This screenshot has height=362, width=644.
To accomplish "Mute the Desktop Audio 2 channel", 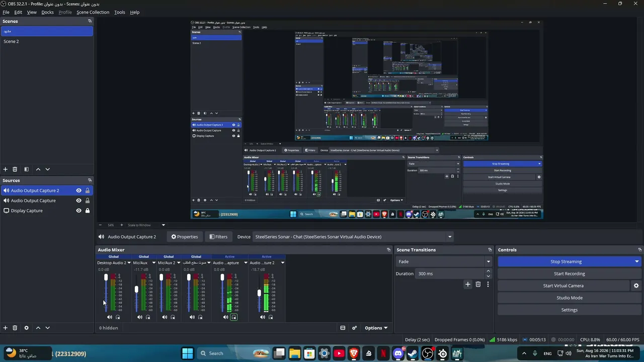I will pos(110,317).
